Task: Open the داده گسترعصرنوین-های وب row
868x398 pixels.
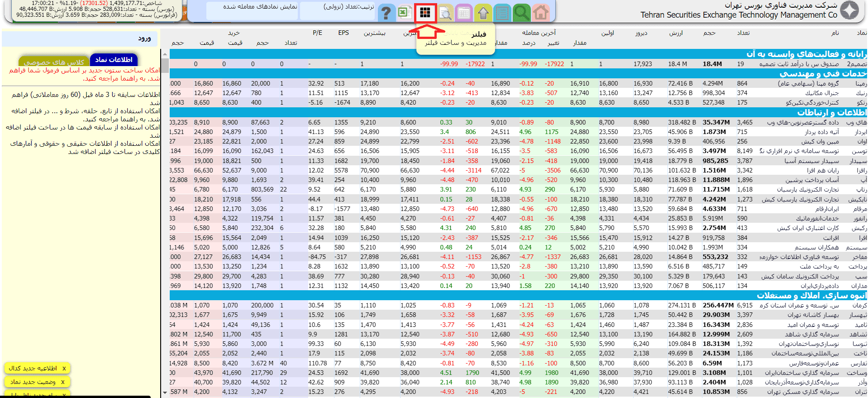Action: [518, 122]
